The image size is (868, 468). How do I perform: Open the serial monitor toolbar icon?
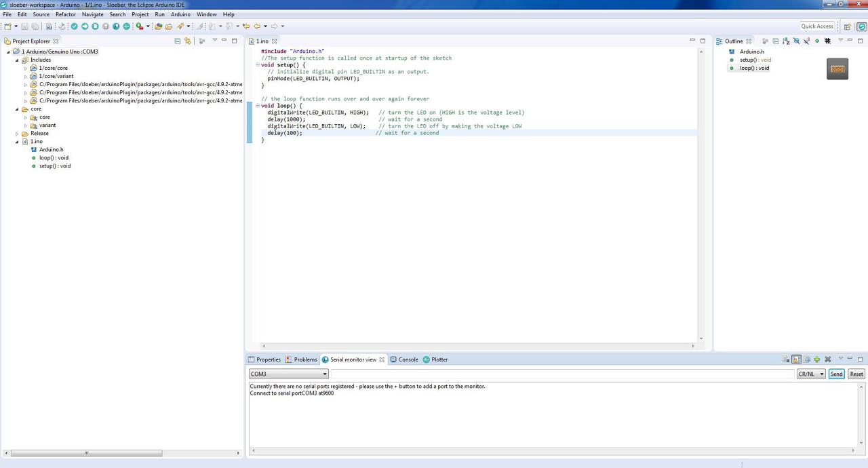point(116,26)
